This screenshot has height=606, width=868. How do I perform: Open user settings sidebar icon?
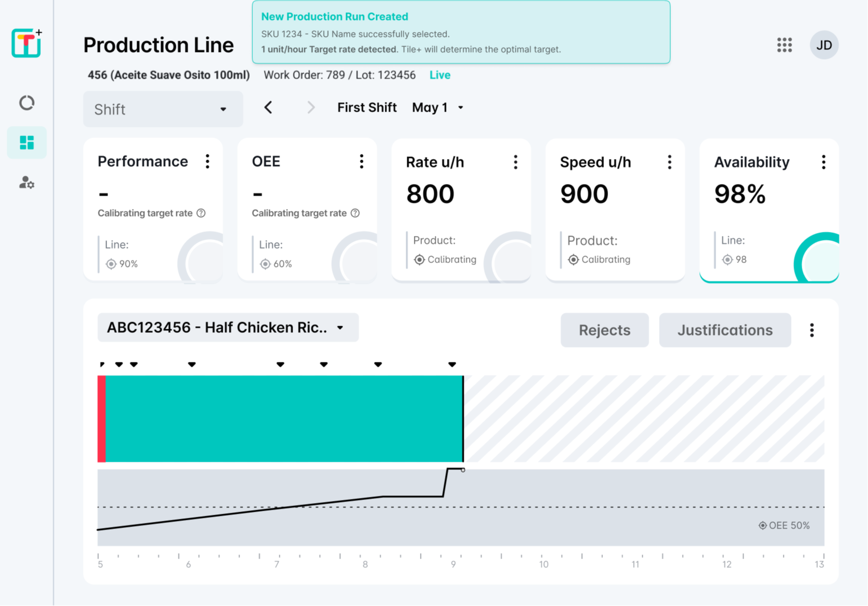(27, 182)
